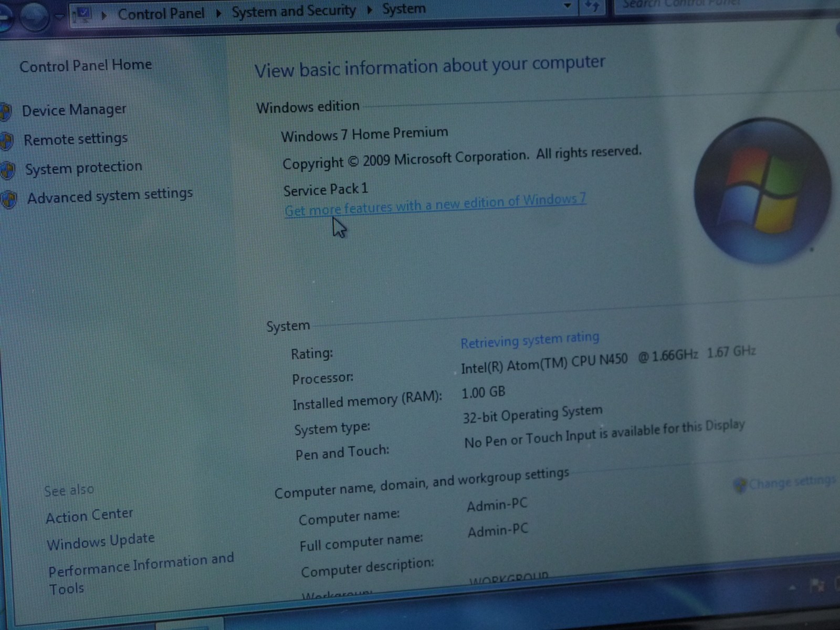The width and height of the screenshot is (840, 630).
Task: Click the shield icon beside Advanced system settings
Action: tap(9, 199)
